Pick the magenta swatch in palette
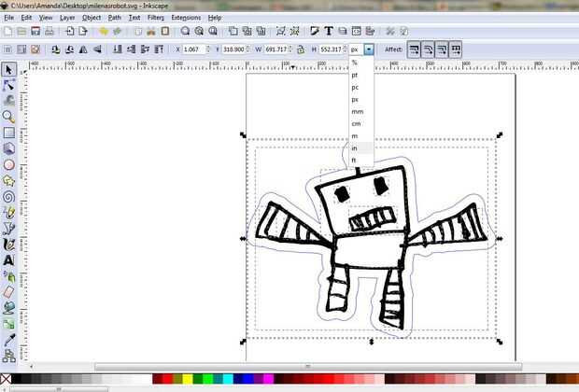 point(268,379)
